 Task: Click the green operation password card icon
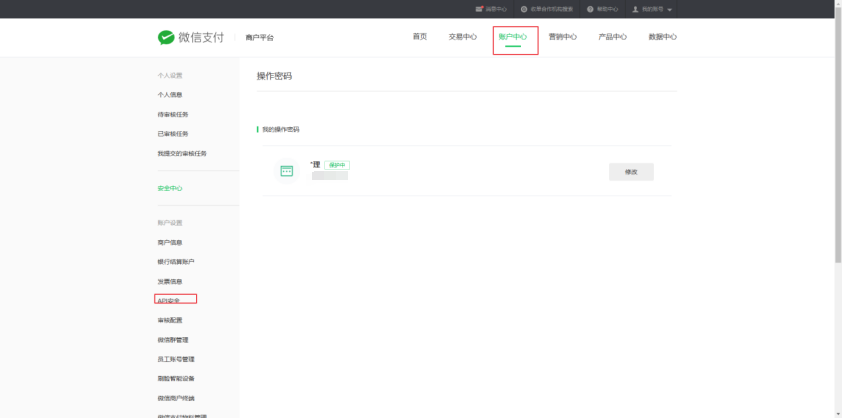[287, 171]
